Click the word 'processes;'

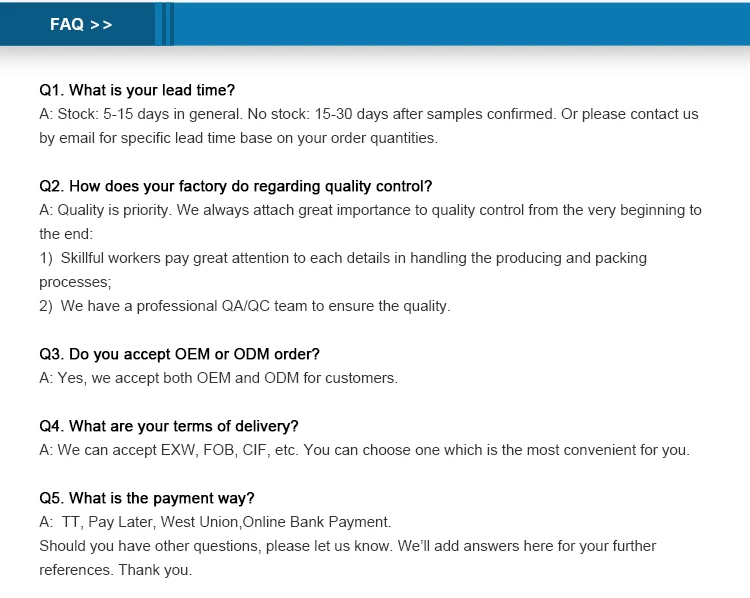(75, 282)
